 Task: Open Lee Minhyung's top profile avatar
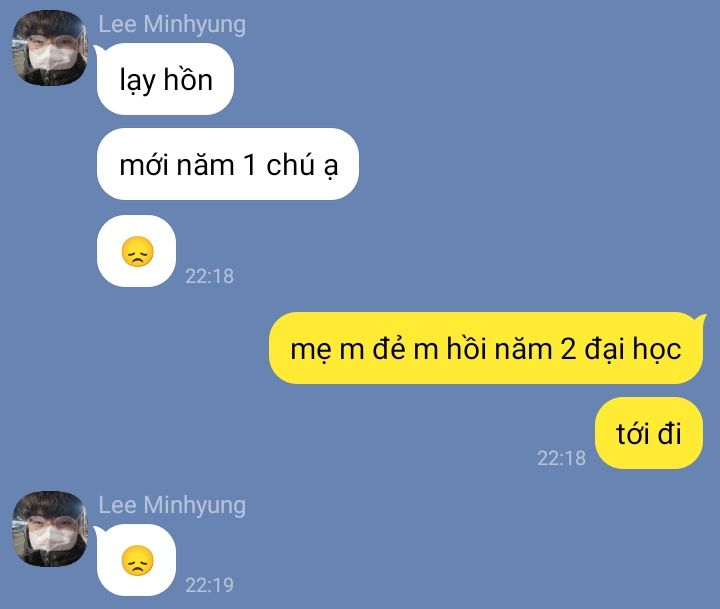click(x=50, y=48)
